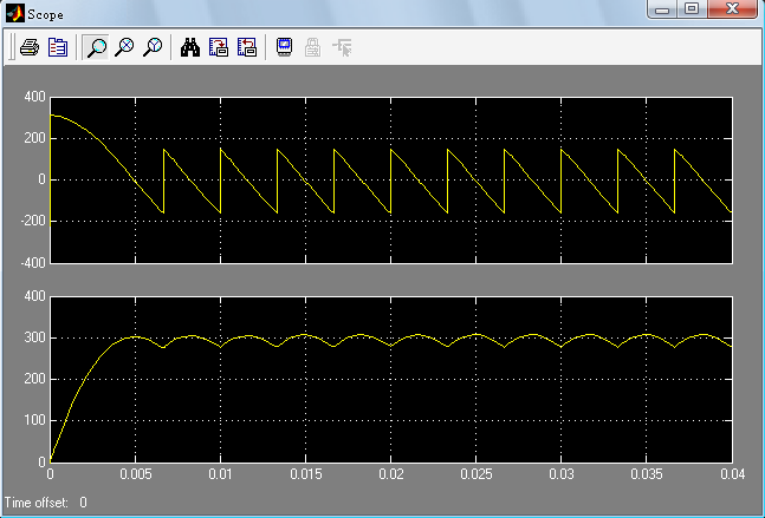This screenshot has width=765, height=518.
Task: Click the 400 label on the lower plot
Action: [x=35, y=296]
